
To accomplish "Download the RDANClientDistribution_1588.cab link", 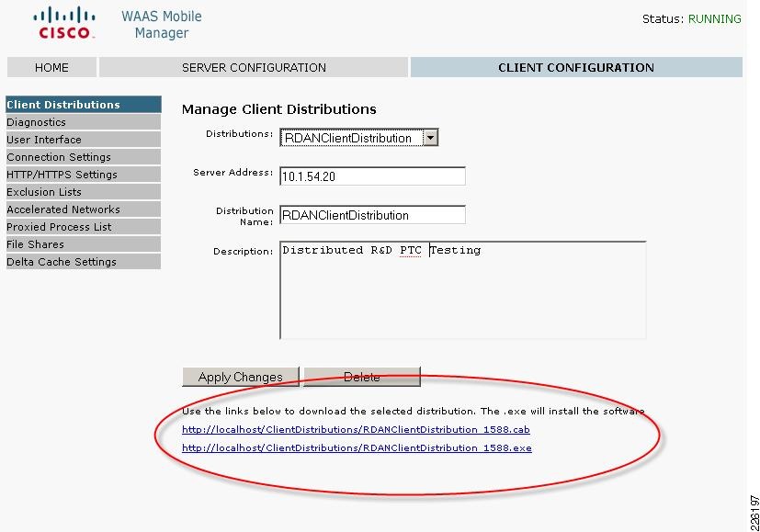I will pyautogui.click(x=356, y=429).
